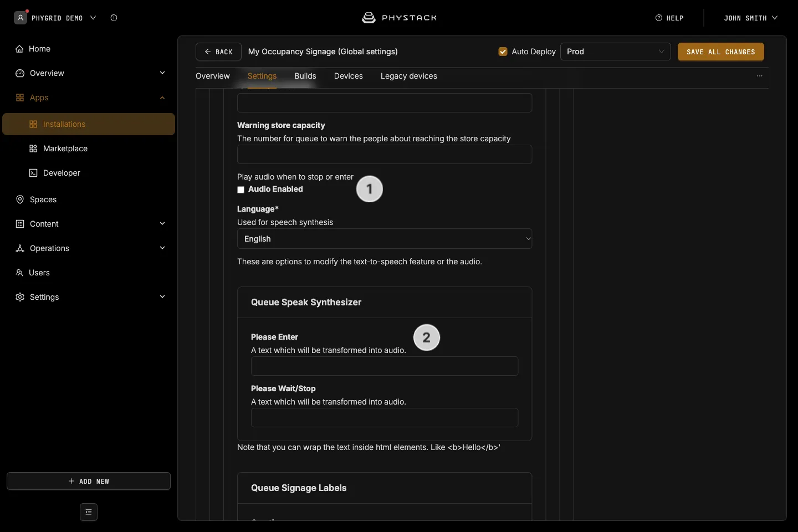Click the Please Wait/Stop text field
Viewport: 798px width, 532px height.
(385, 418)
